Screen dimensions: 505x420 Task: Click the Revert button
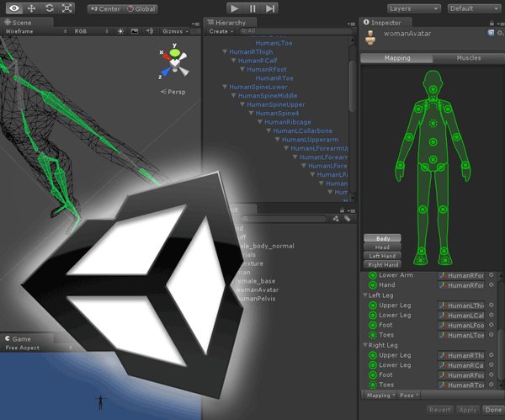(440, 410)
